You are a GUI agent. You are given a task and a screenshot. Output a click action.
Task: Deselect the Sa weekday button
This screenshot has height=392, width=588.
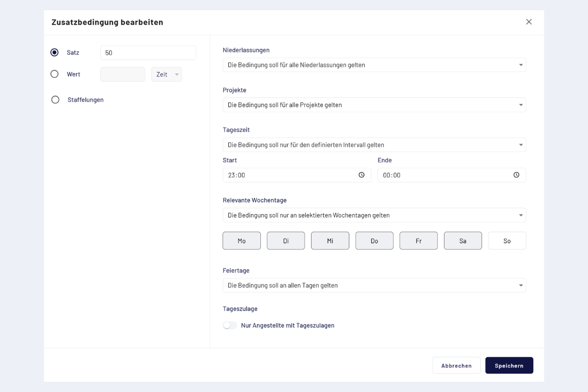463,241
